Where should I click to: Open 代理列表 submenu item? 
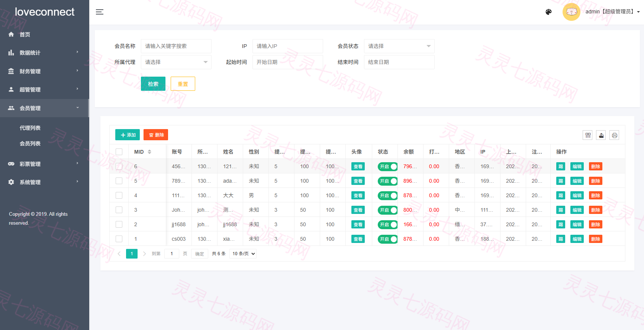point(30,128)
